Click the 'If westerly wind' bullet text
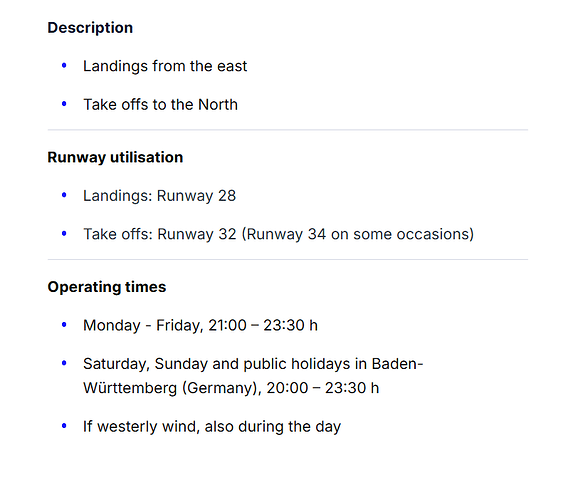The height and width of the screenshot is (500, 578). click(x=212, y=427)
